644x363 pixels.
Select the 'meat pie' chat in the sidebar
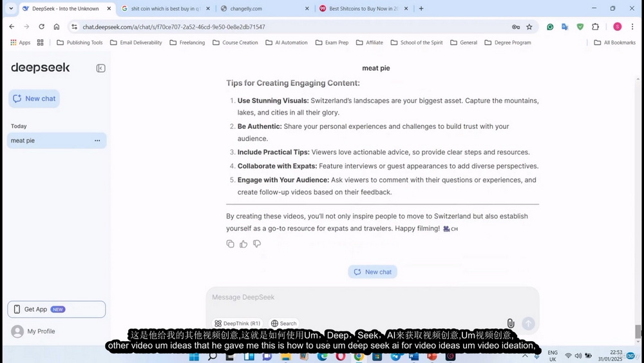tap(57, 141)
